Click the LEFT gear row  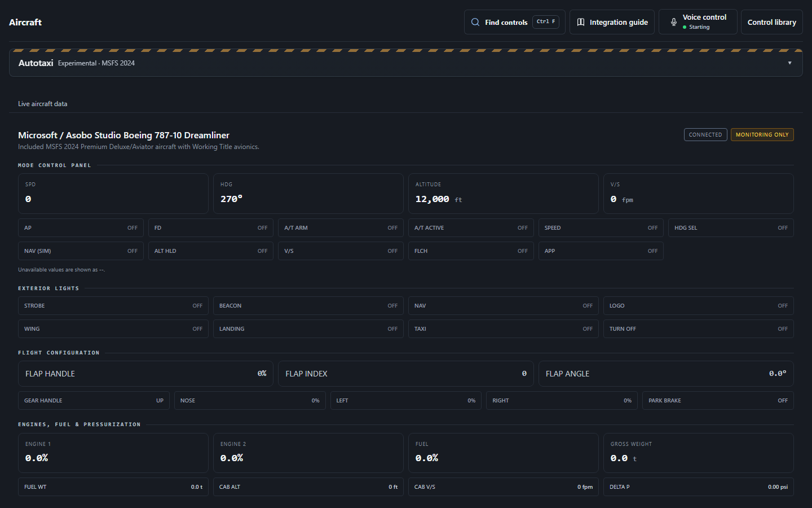[x=405, y=401]
